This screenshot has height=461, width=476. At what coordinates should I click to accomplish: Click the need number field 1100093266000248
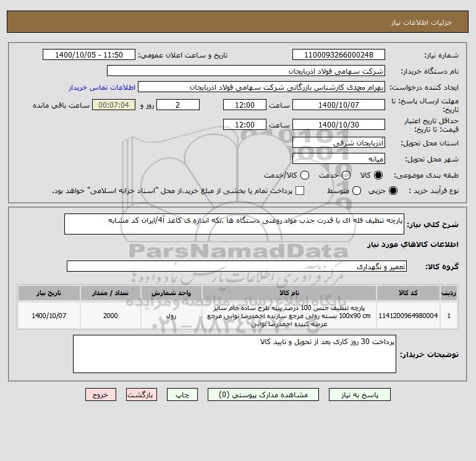point(339,55)
